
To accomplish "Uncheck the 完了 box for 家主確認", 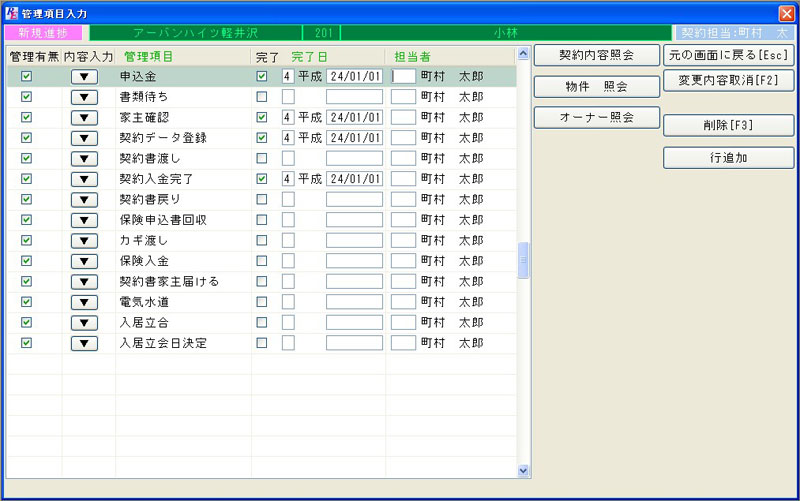I will 262,117.
